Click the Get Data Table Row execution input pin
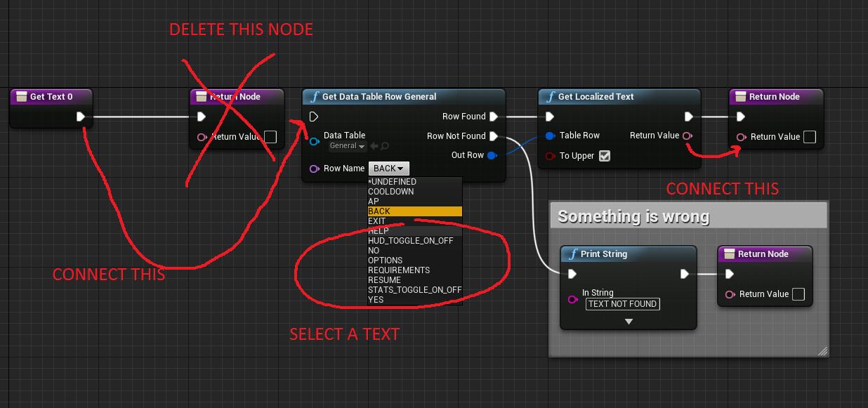Viewport: 868px width, 408px height. [314, 117]
